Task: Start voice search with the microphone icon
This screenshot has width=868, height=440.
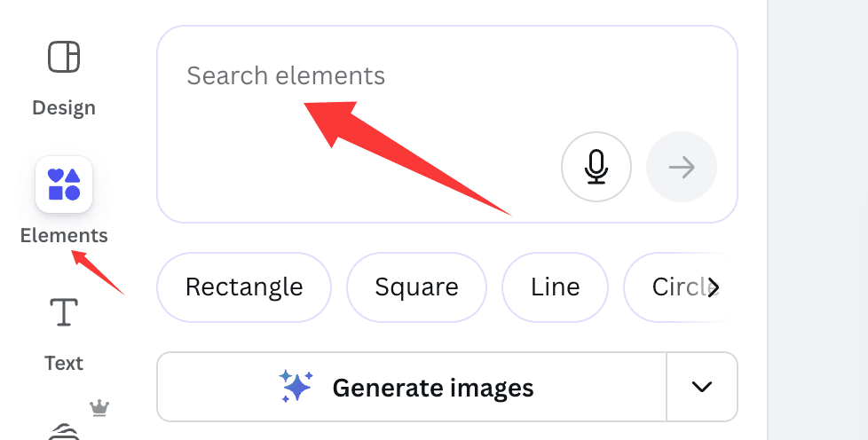Action: 596,167
